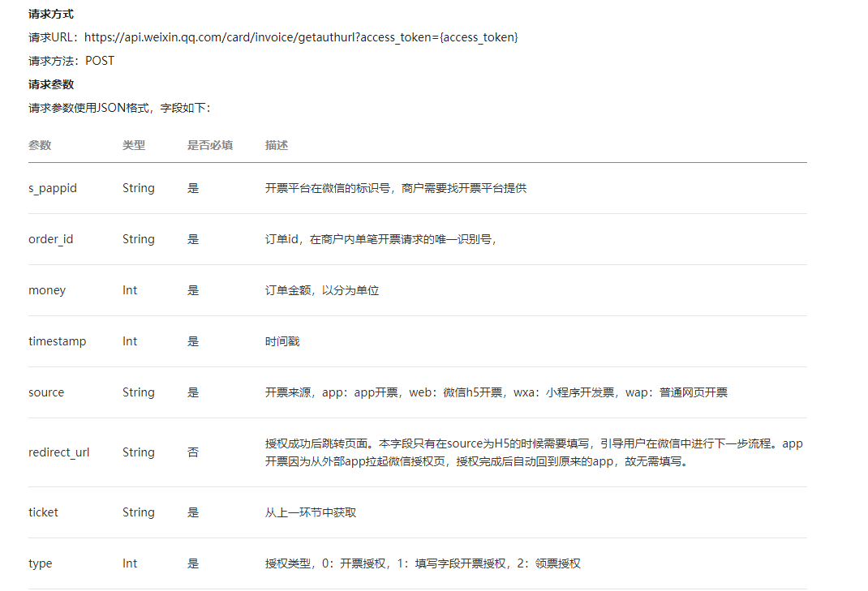Click the Int type cell in type row
The height and width of the screenshot is (591, 868).
pos(130,563)
